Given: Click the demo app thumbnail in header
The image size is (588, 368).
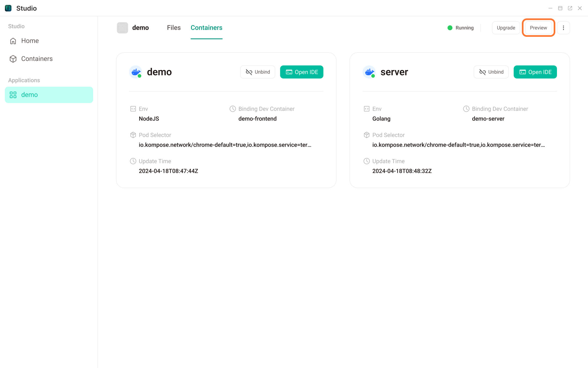Looking at the screenshot, I should coord(122,28).
